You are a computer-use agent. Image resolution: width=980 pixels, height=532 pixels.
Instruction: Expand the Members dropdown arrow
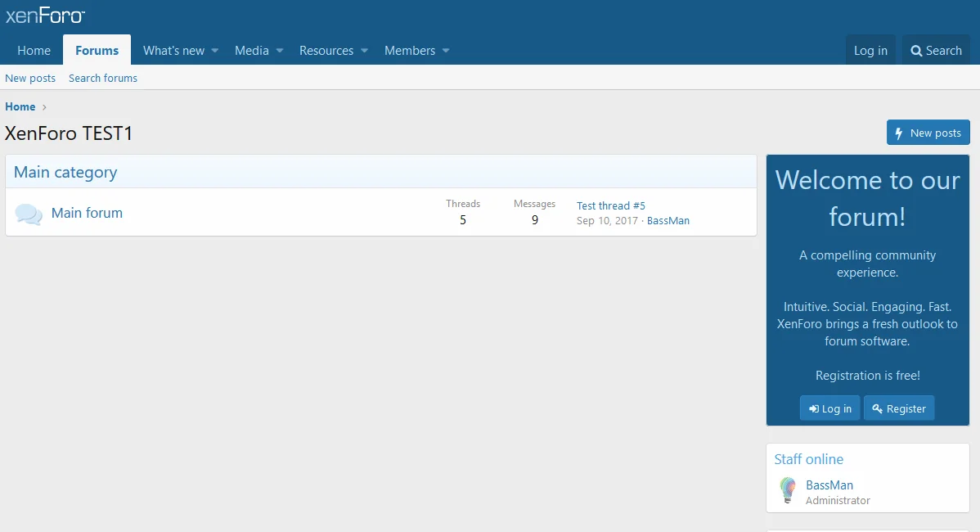tap(447, 51)
